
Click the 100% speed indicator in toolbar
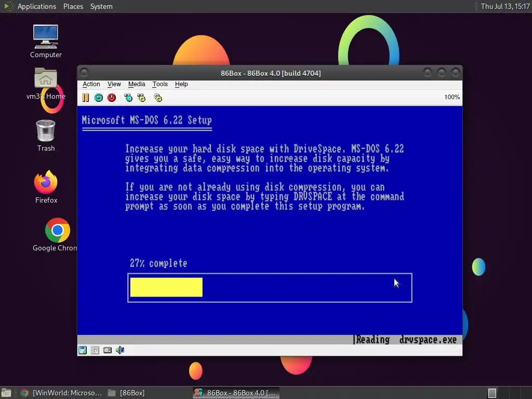tap(452, 97)
